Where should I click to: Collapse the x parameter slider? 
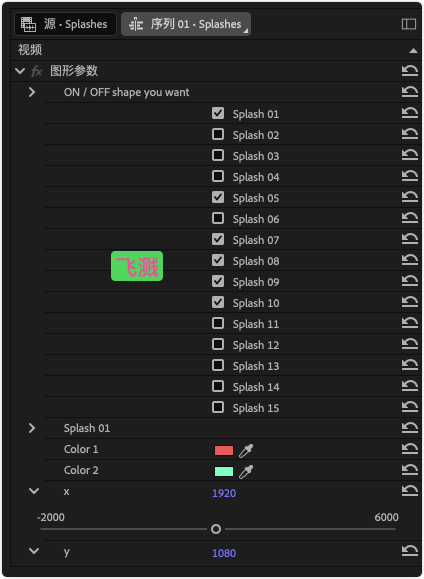[34, 491]
